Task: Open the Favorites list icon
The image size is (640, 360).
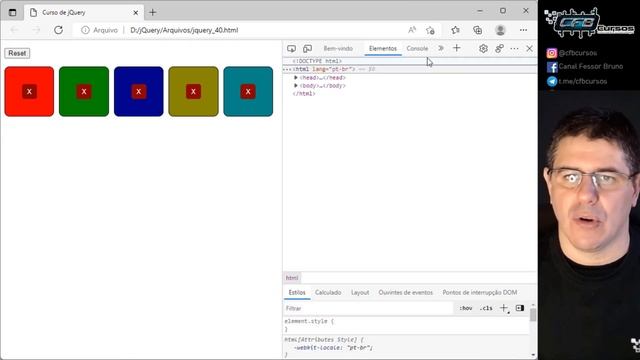Action: 456,30
